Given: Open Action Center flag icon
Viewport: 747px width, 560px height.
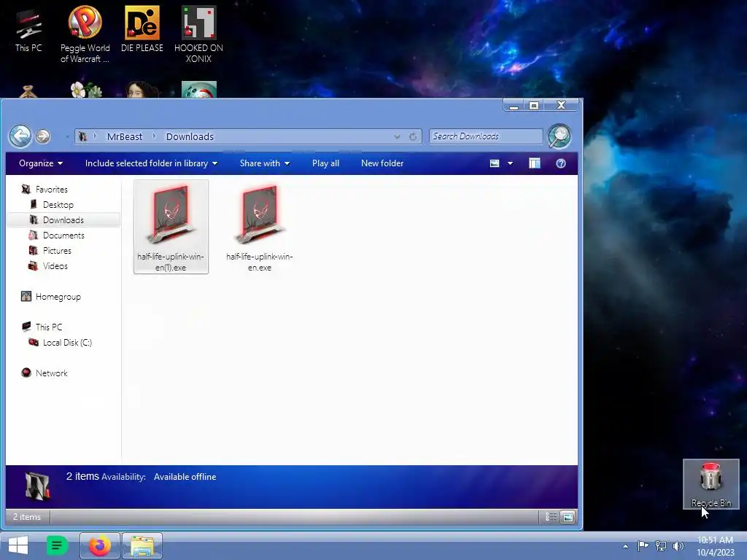Looking at the screenshot, I should 643,545.
